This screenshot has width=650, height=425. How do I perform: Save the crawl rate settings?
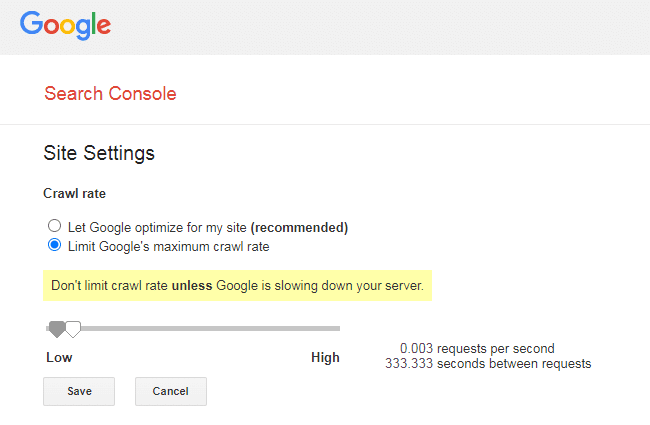(79, 391)
